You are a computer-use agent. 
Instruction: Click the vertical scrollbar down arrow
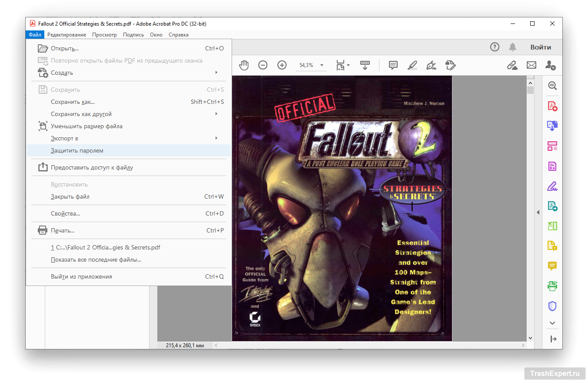[530, 338]
